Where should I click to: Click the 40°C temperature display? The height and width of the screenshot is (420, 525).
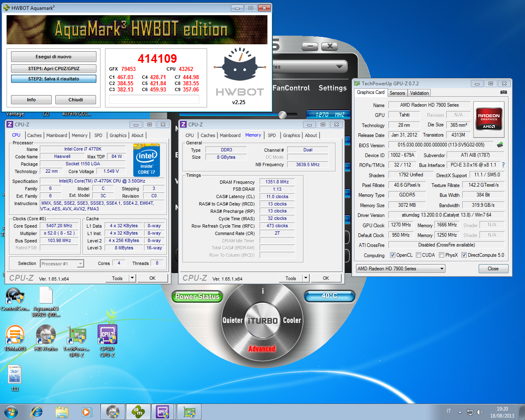(x=329, y=296)
